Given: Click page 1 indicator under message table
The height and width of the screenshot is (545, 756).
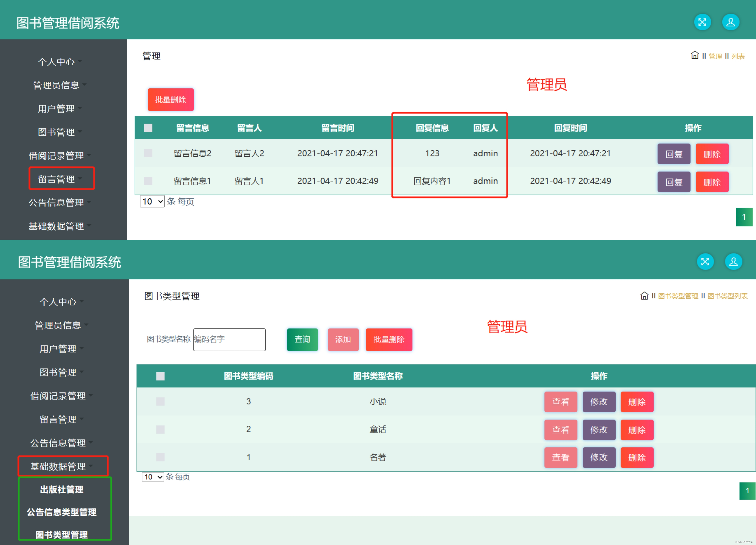Looking at the screenshot, I should [744, 217].
